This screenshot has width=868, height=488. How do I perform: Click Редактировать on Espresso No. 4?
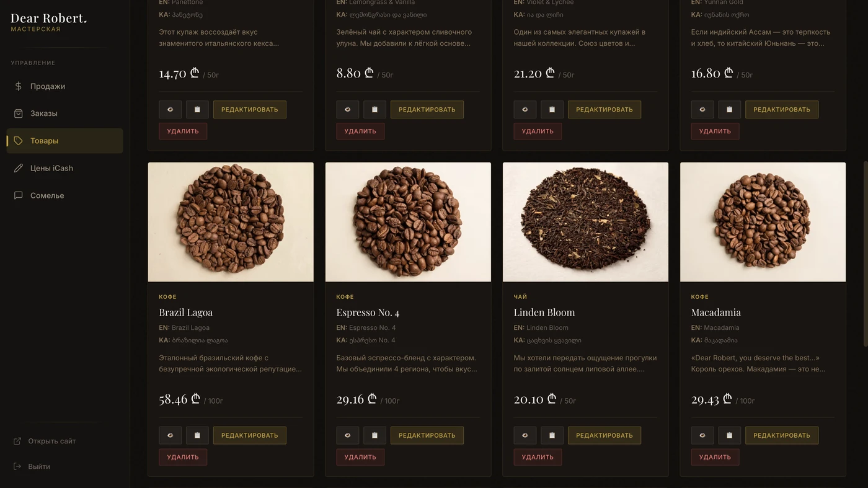point(427,435)
